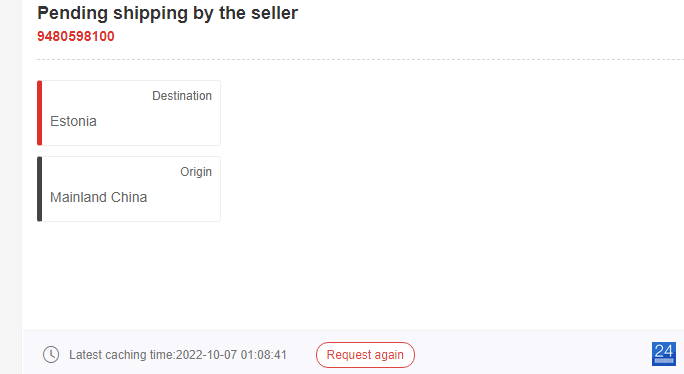Screen dimensions: 684x374
Task: Select the tracking number 9480598100
Action: [x=75, y=36]
